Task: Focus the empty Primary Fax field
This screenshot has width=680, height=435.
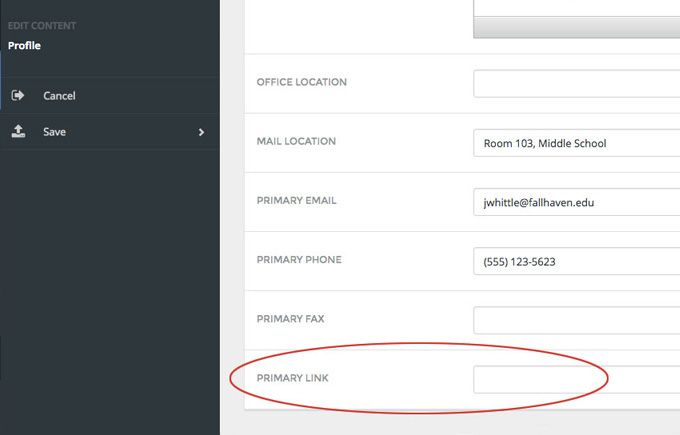Action: (x=576, y=320)
